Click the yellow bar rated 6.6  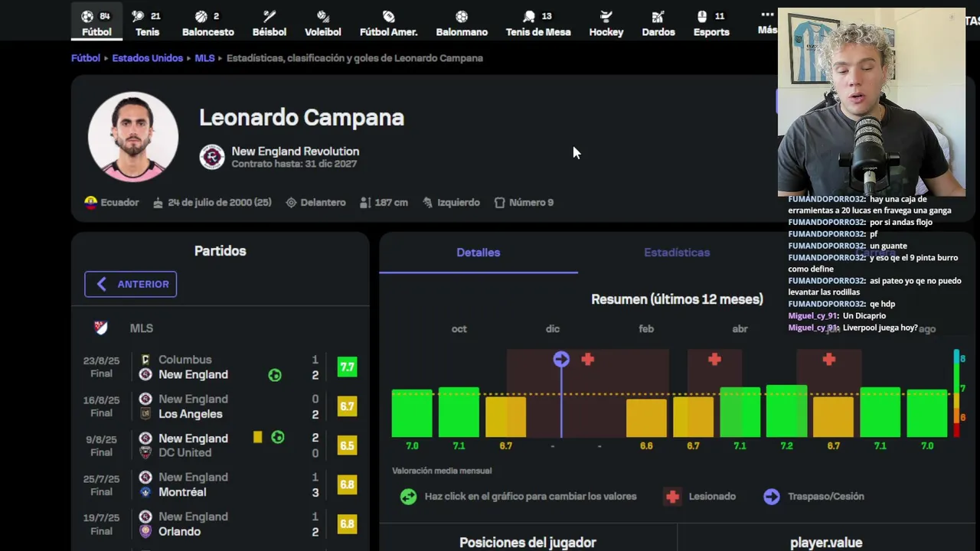(x=646, y=418)
